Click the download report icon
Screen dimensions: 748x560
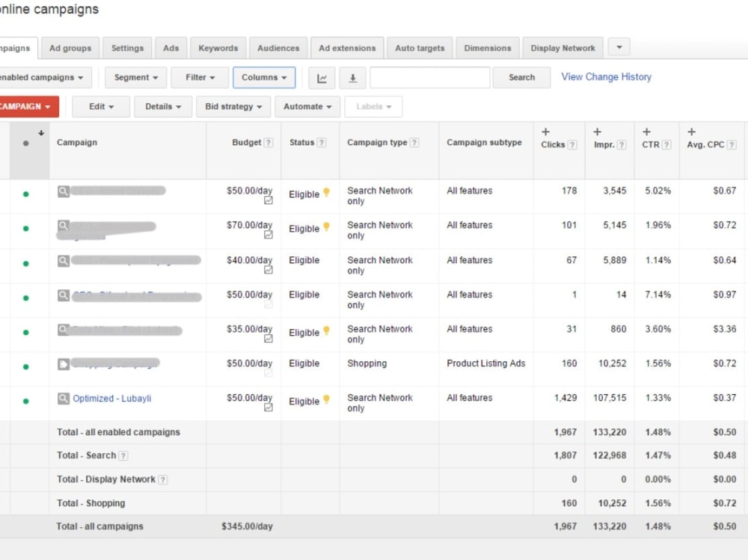[x=352, y=78]
